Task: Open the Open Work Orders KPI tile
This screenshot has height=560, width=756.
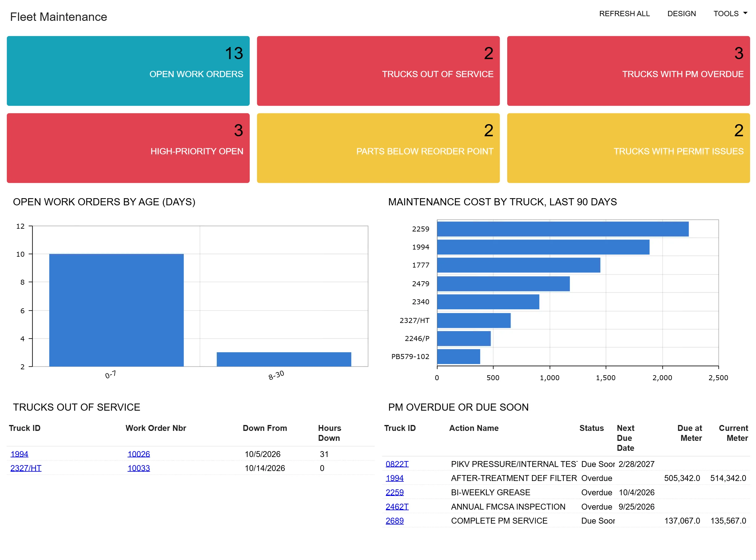Action: (128, 71)
